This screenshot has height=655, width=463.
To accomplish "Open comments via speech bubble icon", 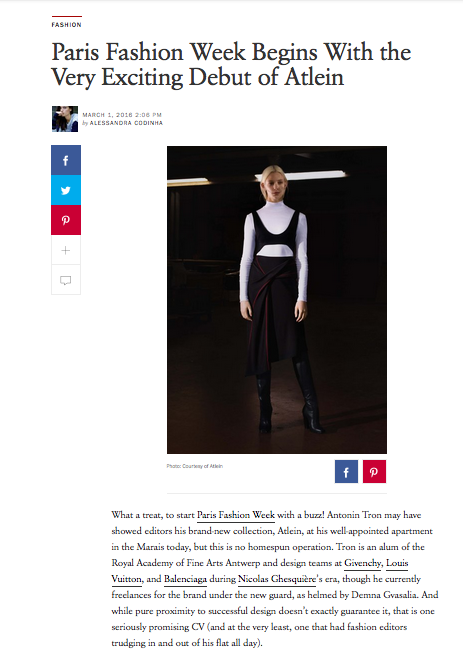I will pyautogui.click(x=66, y=279).
